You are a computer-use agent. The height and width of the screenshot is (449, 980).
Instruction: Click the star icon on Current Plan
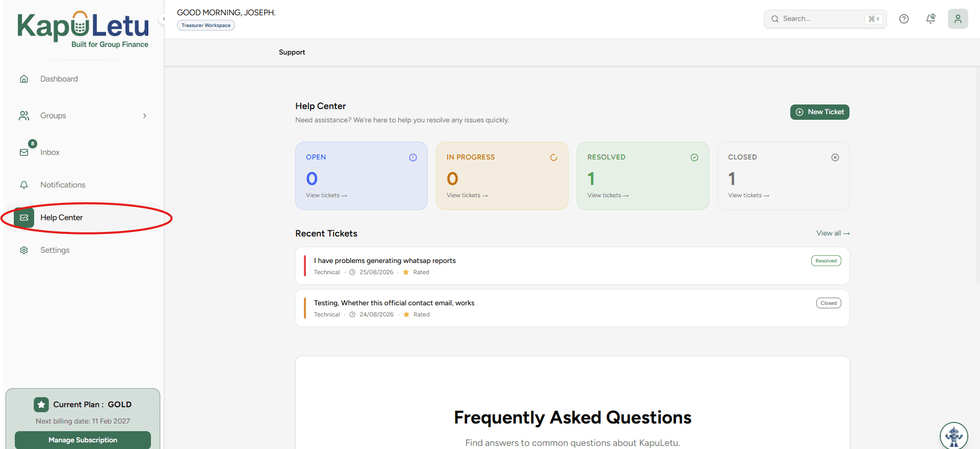pyautogui.click(x=41, y=405)
